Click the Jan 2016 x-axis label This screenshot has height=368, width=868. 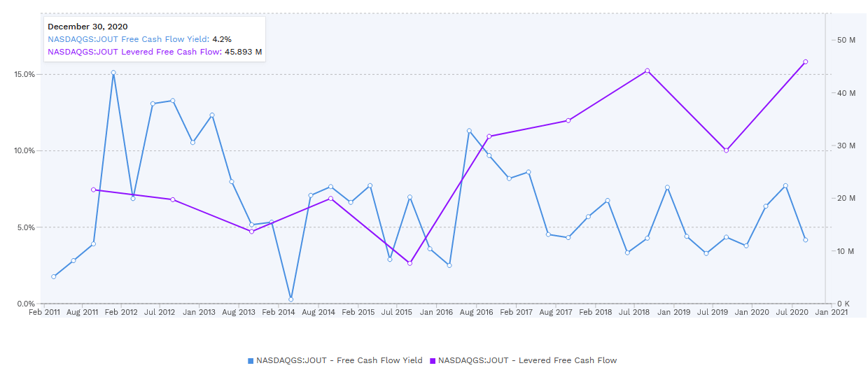coord(437,313)
